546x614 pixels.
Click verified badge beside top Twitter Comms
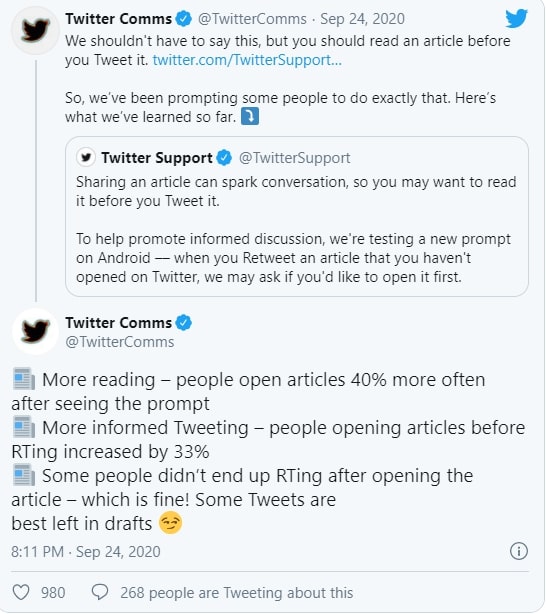(x=183, y=18)
